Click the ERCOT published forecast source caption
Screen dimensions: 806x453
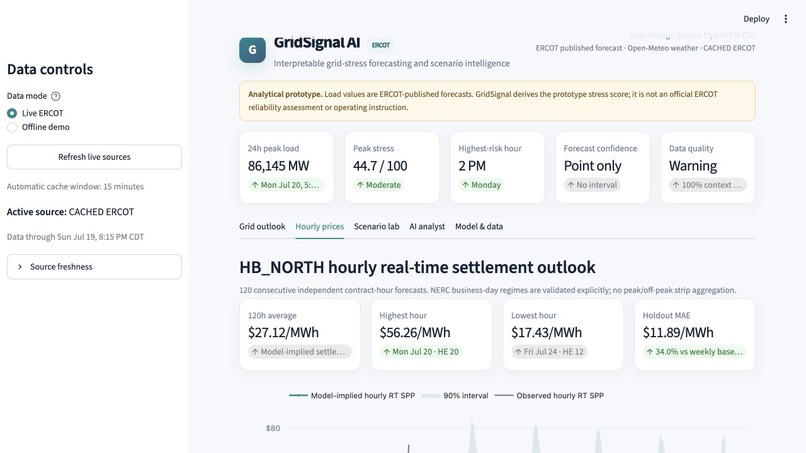coord(646,48)
